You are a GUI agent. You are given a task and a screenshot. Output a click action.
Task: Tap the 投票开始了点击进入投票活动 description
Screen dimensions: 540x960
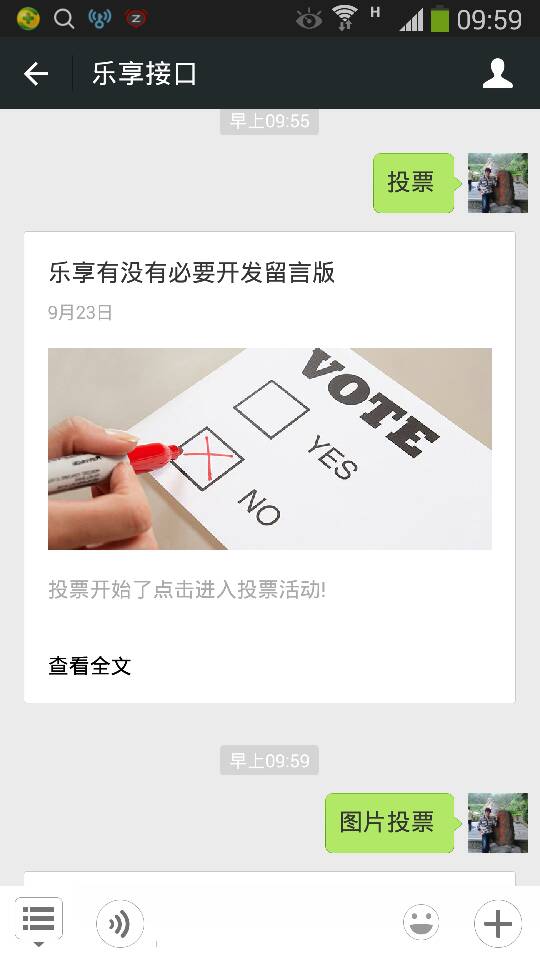(187, 590)
